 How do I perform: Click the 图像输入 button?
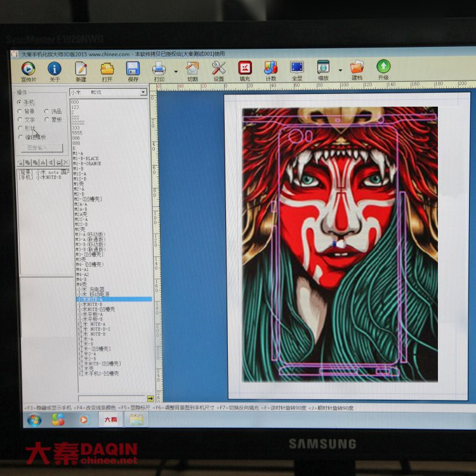pos(42,148)
